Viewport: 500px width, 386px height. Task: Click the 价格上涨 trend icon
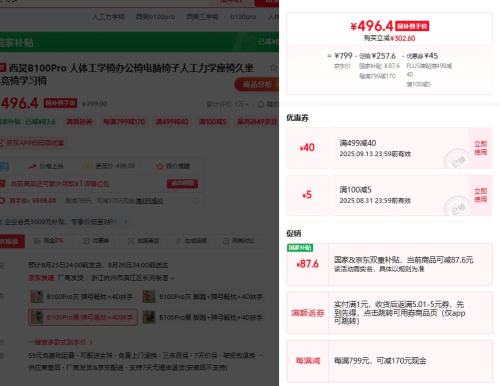point(32,166)
